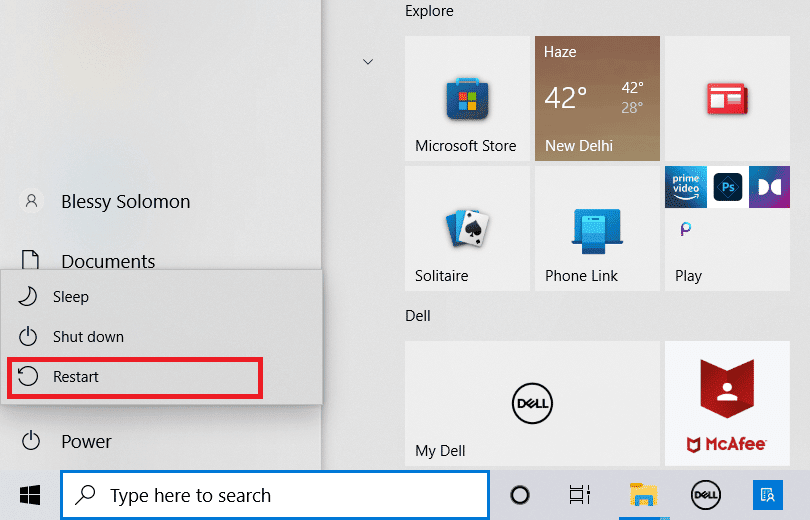810x520 pixels.
Task: Click the Windows Start button
Action: point(30,495)
